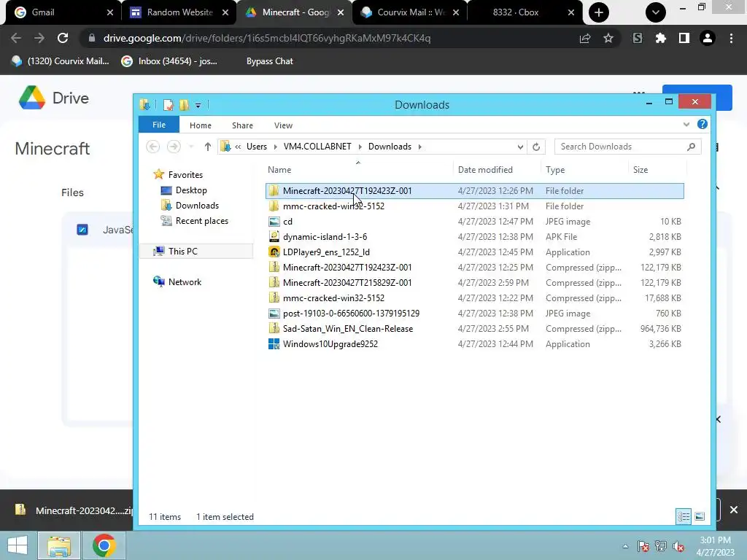This screenshot has height=560, width=747.
Task: Click the Google Drive logo
Action: pyautogui.click(x=32, y=98)
